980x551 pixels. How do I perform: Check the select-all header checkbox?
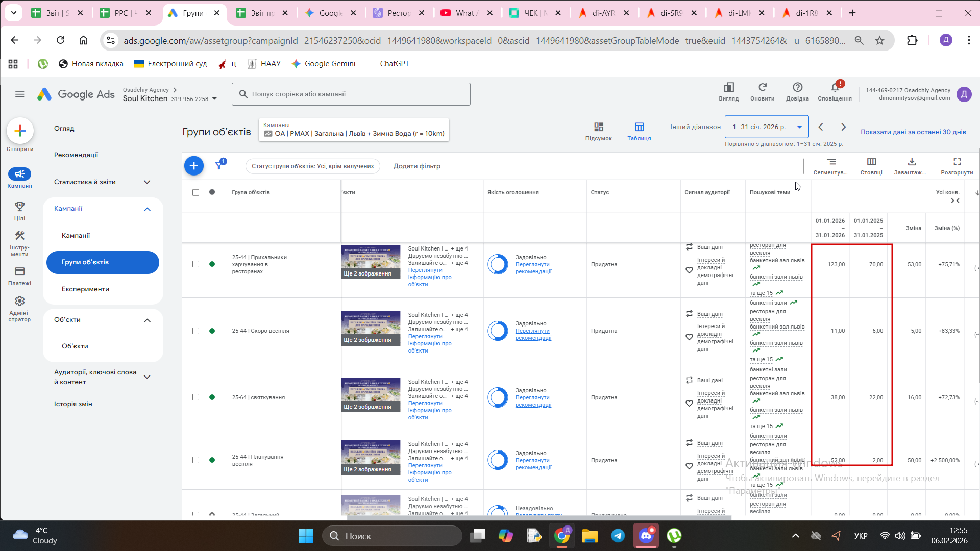[195, 192]
